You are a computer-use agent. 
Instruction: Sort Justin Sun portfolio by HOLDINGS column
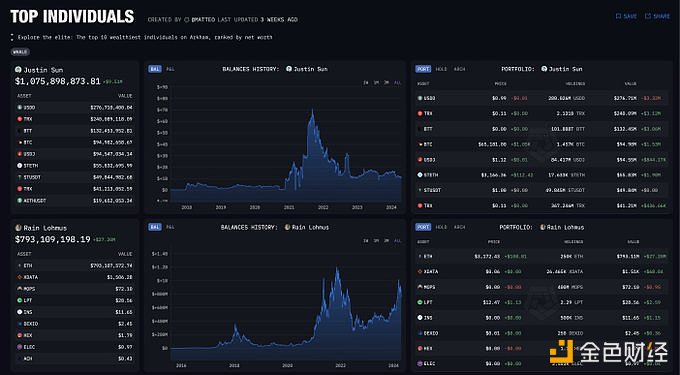[575, 84]
